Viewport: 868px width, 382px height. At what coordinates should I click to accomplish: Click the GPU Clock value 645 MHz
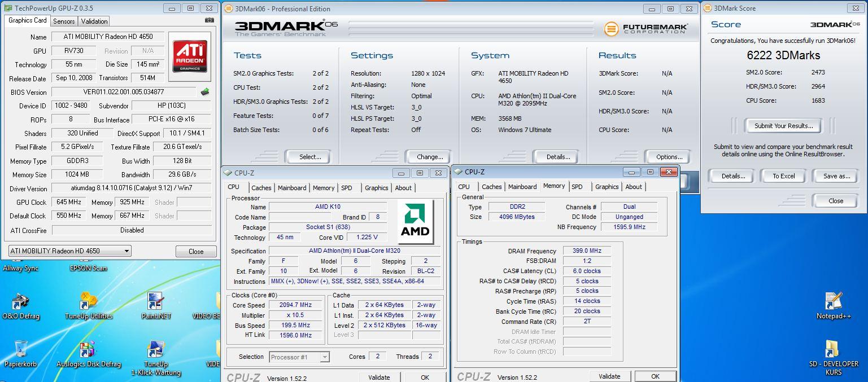tap(68, 202)
